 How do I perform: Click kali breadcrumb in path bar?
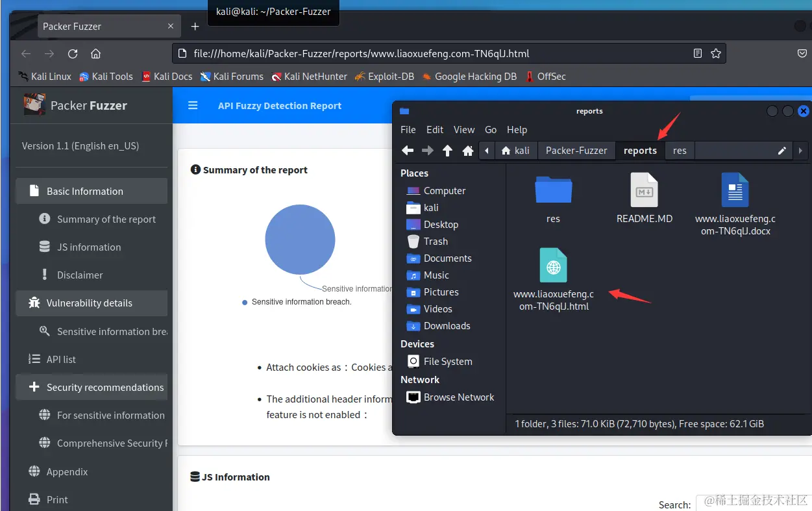click(516, 151)
